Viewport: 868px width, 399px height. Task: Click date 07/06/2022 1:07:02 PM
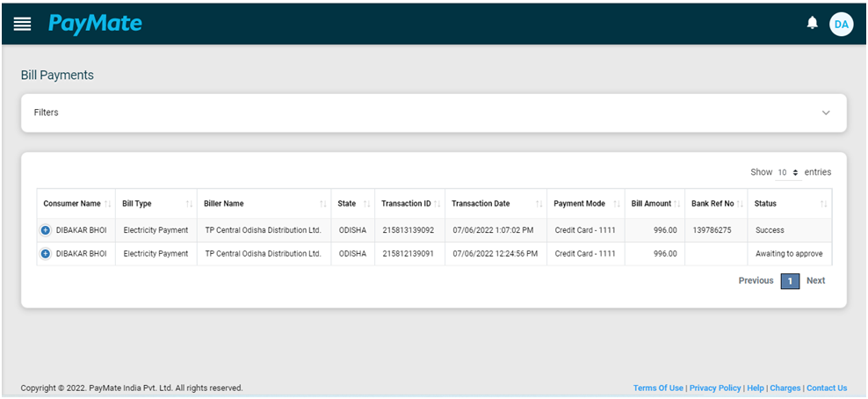[x=493, y=230]
